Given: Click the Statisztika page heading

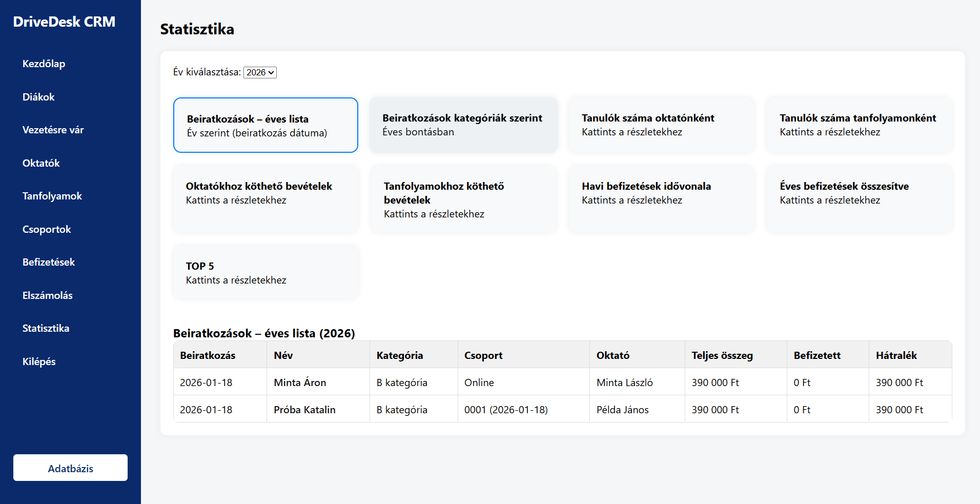Looking at the screenshot, I should (197, 29).
